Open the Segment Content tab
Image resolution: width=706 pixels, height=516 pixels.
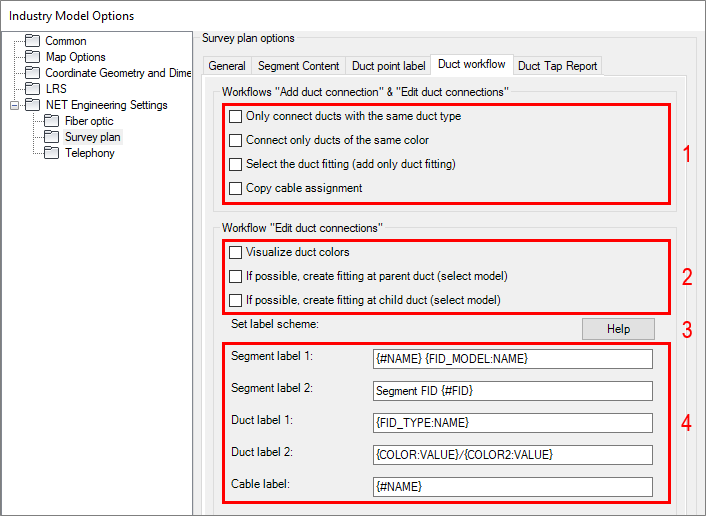click(298, 66)
